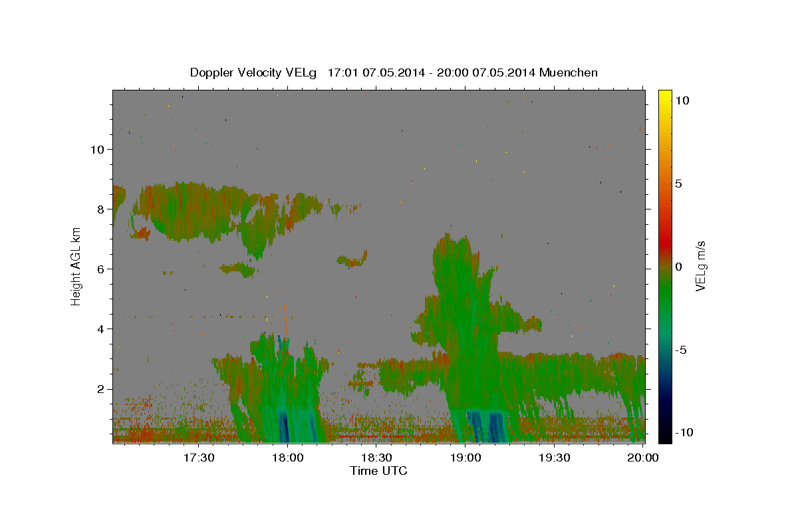Screen dimensions: 798x532
Task: Click the colorbar value 5 label
Action: pyautogui.click(x=678, y=184)
